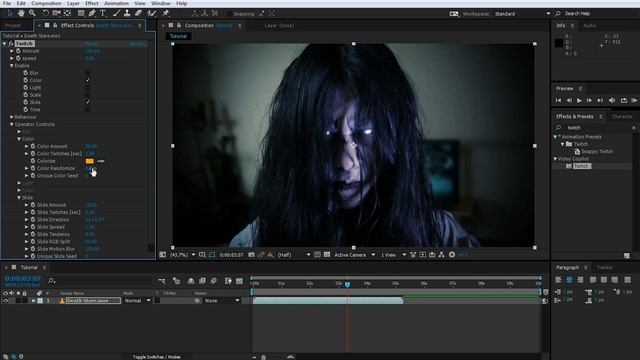Click the Toggle Switches / Modes button

(156, 357)
